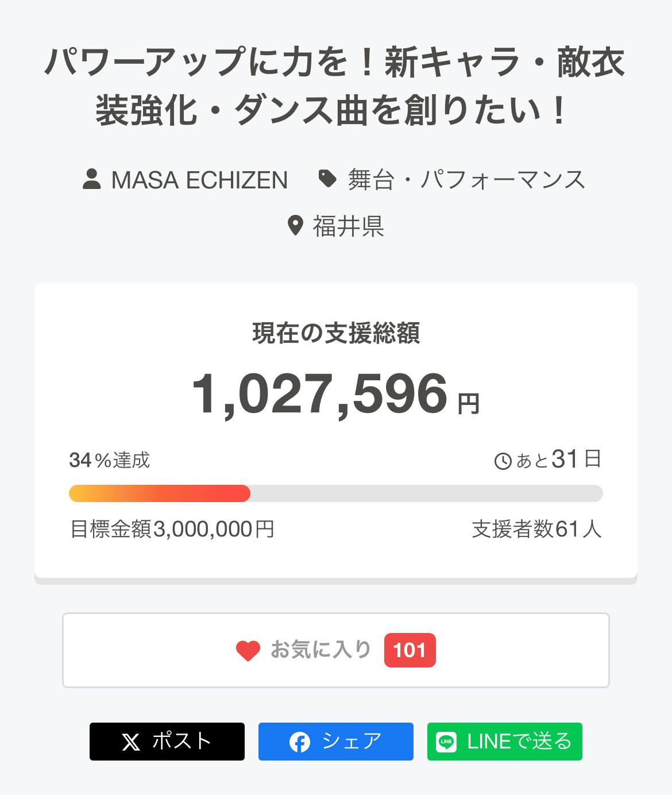Screen dimensions: 672x795
Task: Share via the ポスト button
Action: [x=167, y=742]
